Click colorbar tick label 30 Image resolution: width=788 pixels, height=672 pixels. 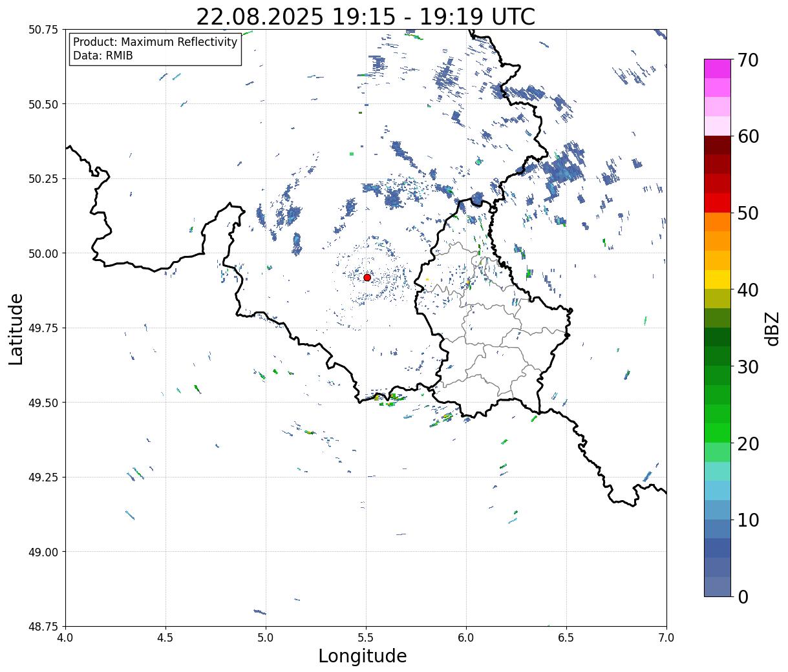point(749,367)
